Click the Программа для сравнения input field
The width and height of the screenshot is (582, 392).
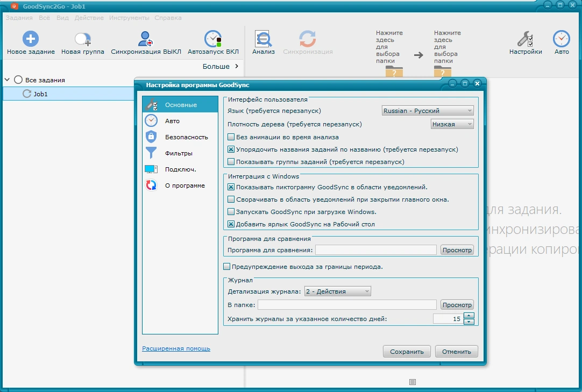[375, 250]
